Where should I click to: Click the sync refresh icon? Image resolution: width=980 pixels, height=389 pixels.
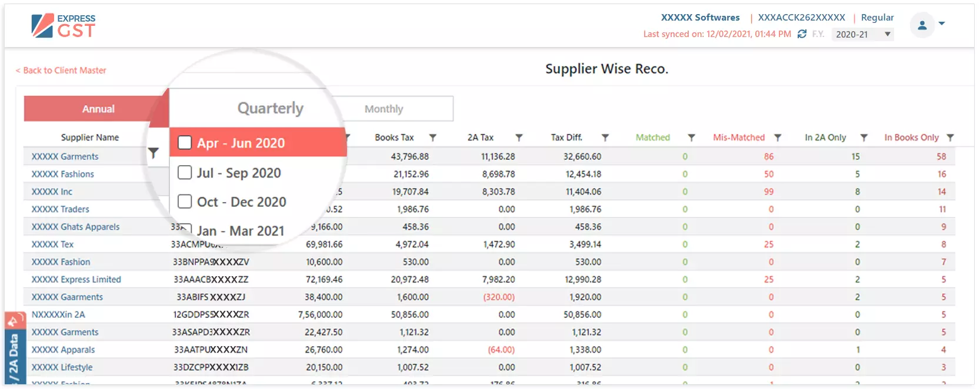[802, 34]
